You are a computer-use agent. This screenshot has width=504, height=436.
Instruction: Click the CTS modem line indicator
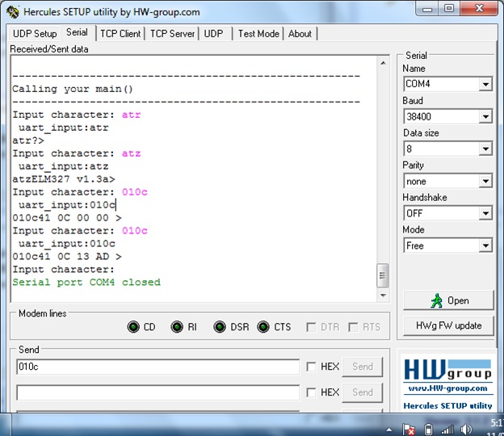pyautogui.click(x=263, y=327)
